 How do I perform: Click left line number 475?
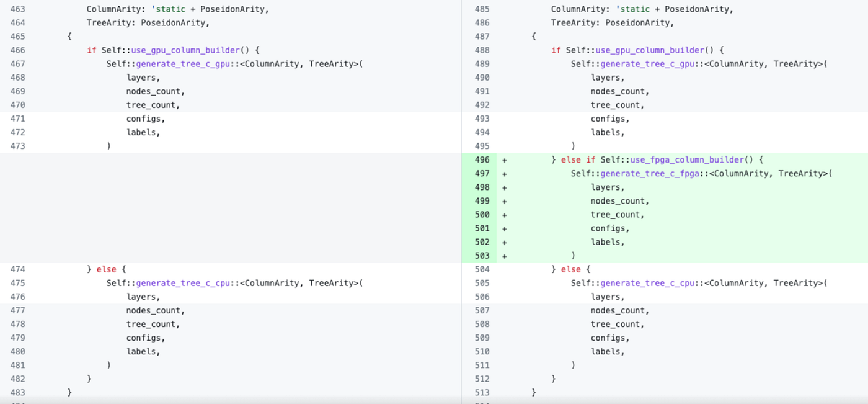(x=17, y=283)
